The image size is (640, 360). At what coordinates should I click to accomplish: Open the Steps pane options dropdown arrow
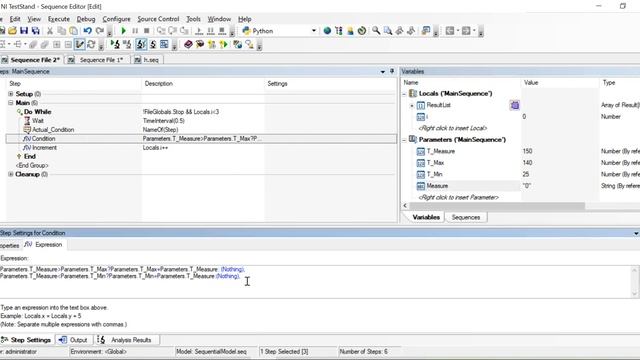tap(382, 72)
